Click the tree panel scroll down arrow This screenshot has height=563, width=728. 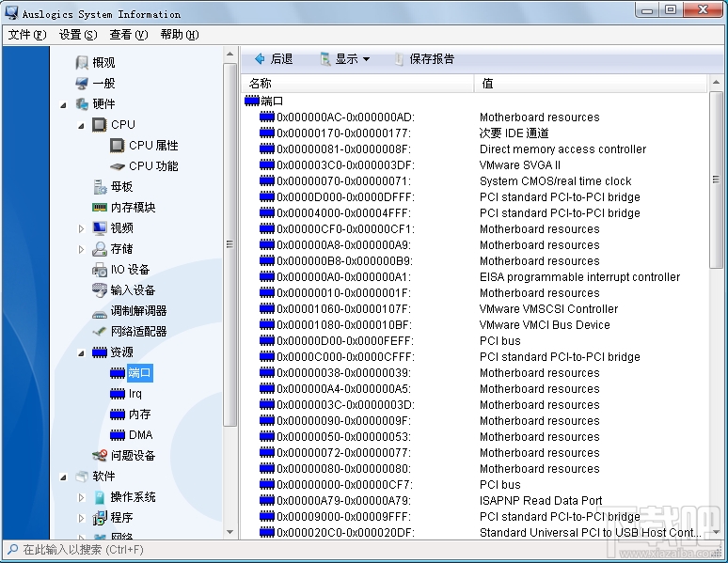coord(229,532)
